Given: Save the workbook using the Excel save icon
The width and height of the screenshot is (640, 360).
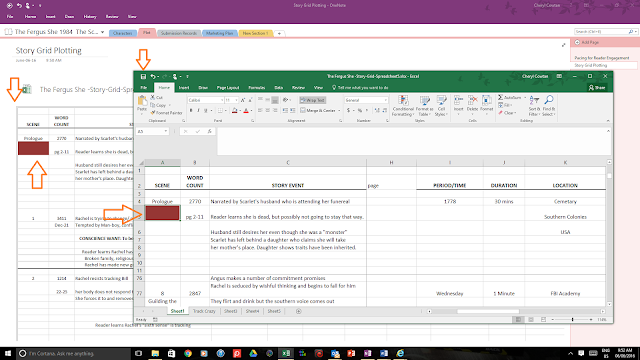Looking at the screenshot, I should click(143, 76).
